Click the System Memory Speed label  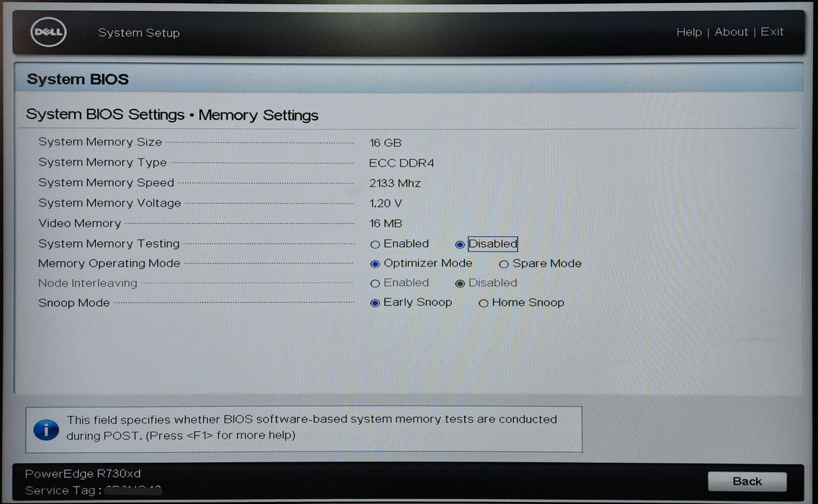[x=106, y=182]
